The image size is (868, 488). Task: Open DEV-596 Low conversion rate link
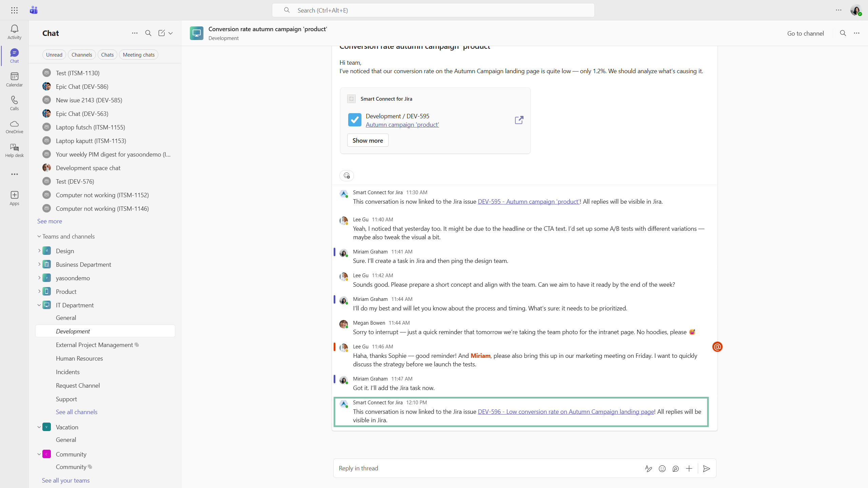(x=566, y=411)
